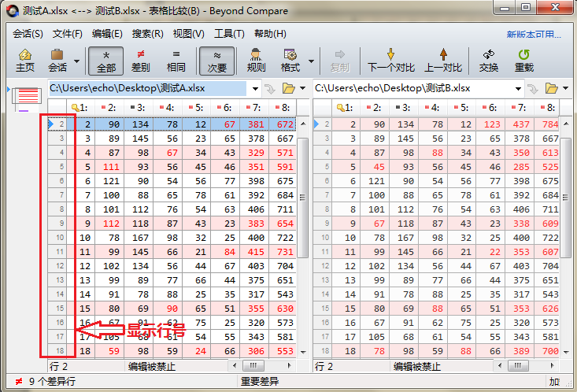This screenshot has height=392, width=577.
Task: Click right pane horizontal scrollbar thumb
Action: 518,366
